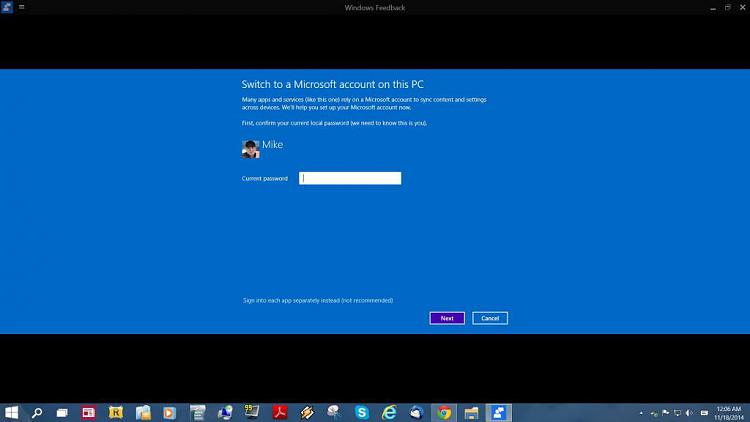Viewport: 750px width, 422px height.
Task: Open the network computer globe icon
Action: [225, 412]
